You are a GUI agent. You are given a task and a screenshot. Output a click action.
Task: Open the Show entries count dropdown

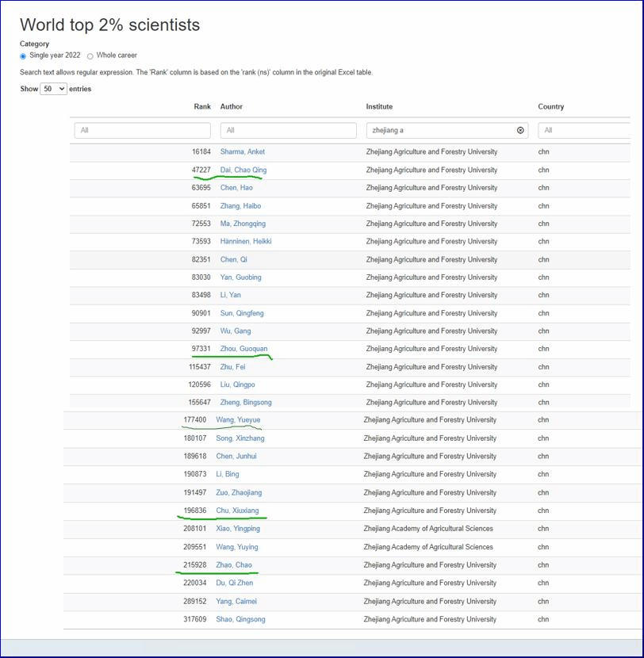coord(53,89)
